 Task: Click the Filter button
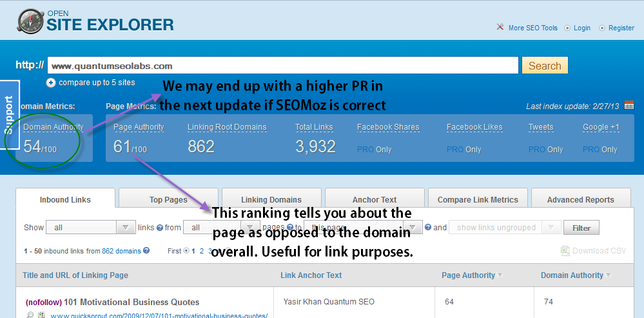pyautogui.click(x=581, y=228)
